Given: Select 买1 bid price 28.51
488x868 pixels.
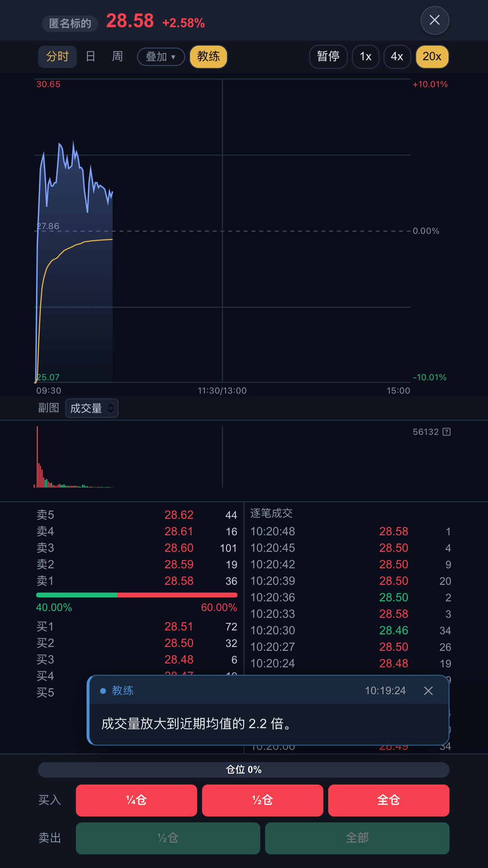Looking at the screenshot, I should [136, 627].
